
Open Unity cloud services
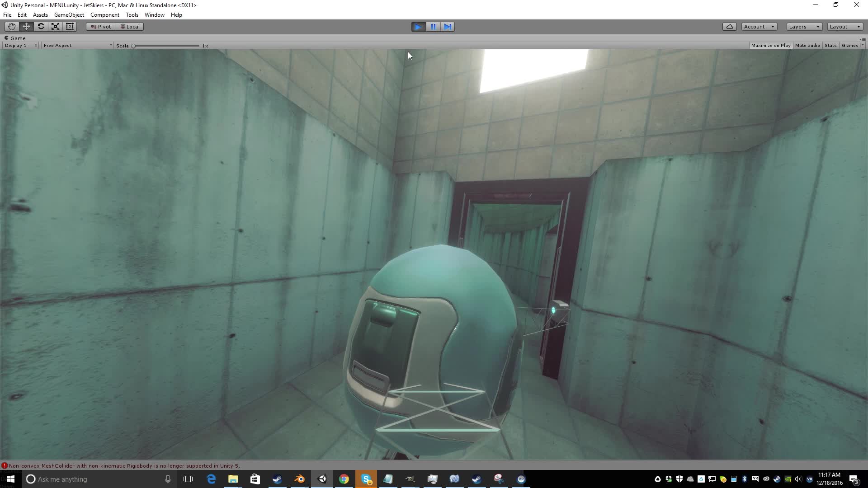click(x=729, y=27)
